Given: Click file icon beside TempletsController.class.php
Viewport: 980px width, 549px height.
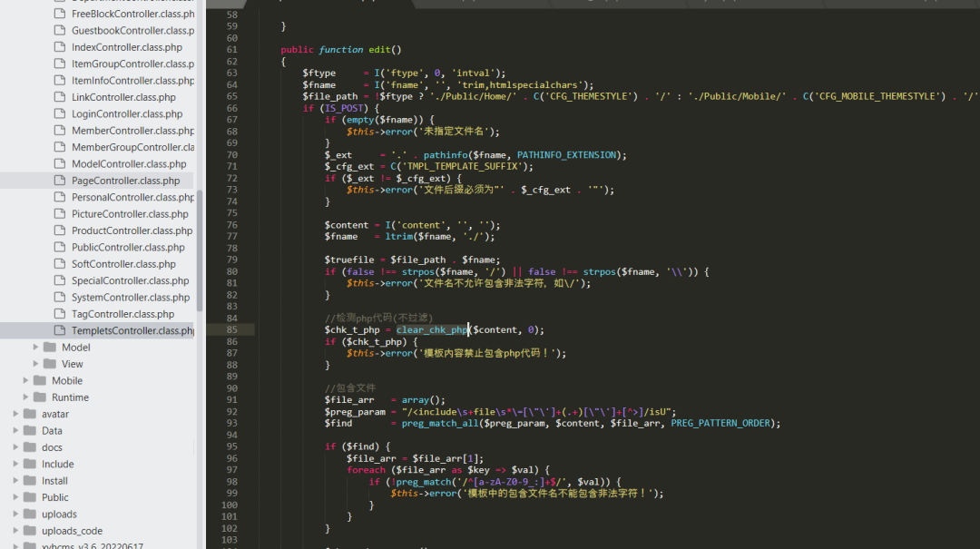Looking at the screenshot, I should pos(59,330).
